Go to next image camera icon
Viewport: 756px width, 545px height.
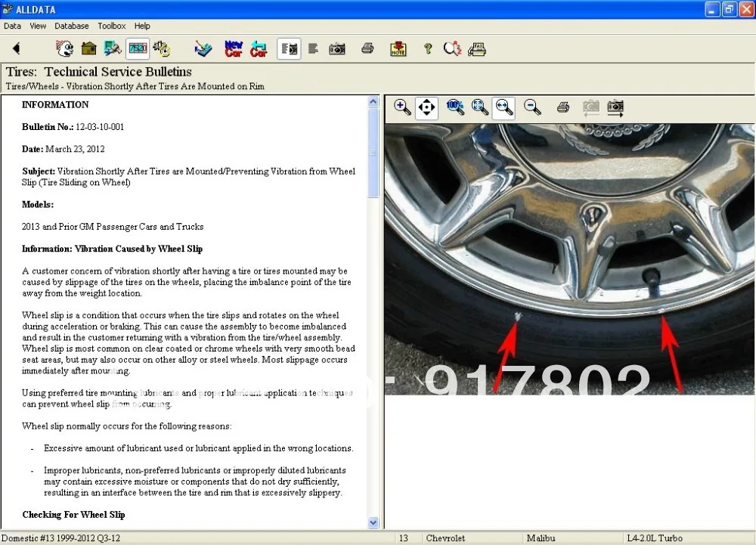point(615,108)
